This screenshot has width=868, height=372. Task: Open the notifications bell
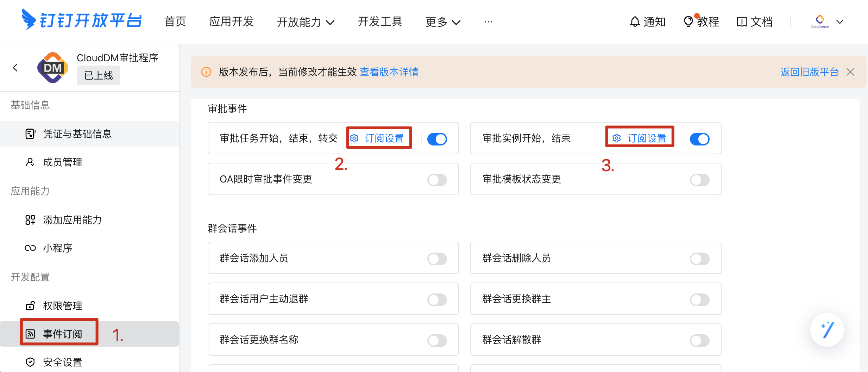tap(634, 22)
